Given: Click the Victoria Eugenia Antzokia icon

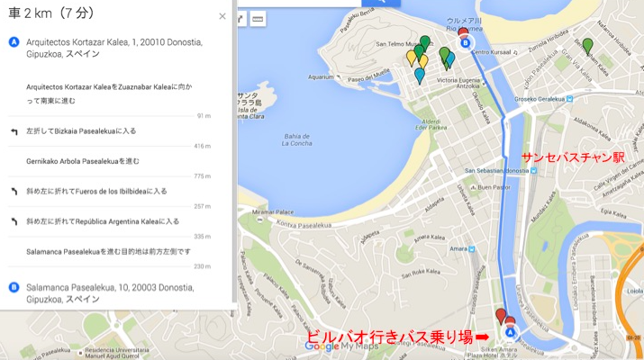Looking at the screenshot, I should coord(485,84).
